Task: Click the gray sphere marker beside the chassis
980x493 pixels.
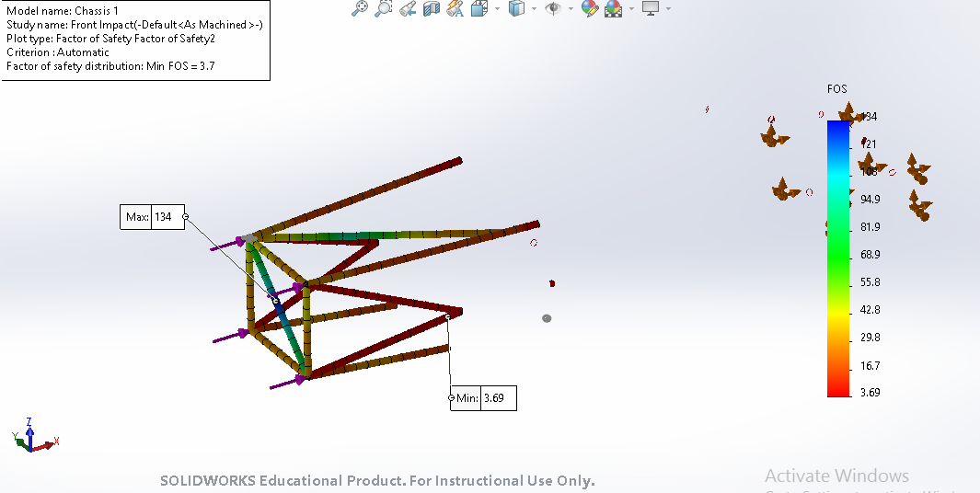Action: pos(547,318)
